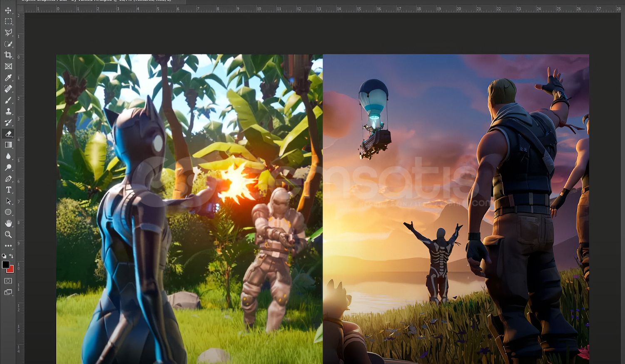The width and height of the screenshot is (625, 364).
Task: Select the Eyedropper tool
Action: pyautogui.click(x=8, y=77)
